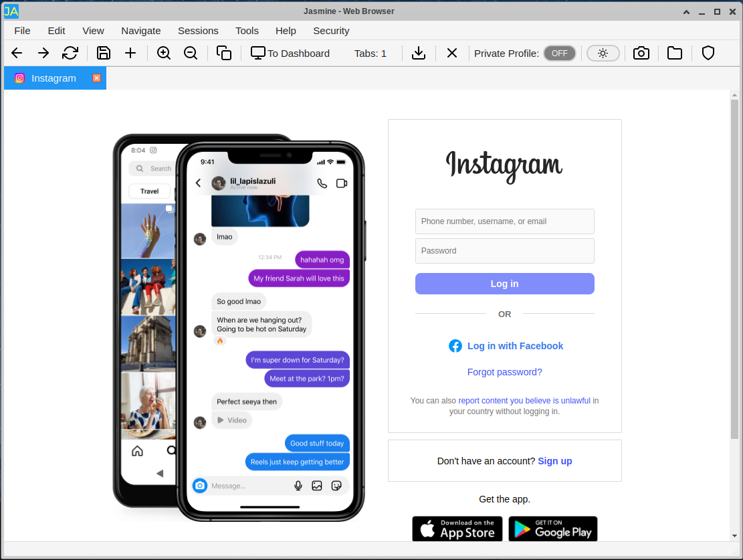The height and width of the screenshot is (560, 743).
Task: Open the Edit menu
Action: coord(56,31)
